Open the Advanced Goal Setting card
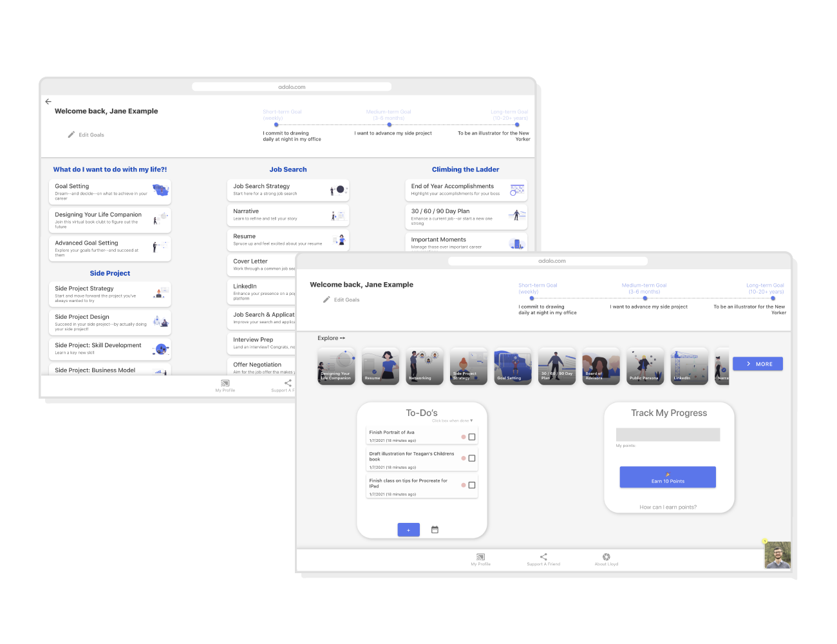The height and width of the screenshot is (644, 837). coord(110,248)
